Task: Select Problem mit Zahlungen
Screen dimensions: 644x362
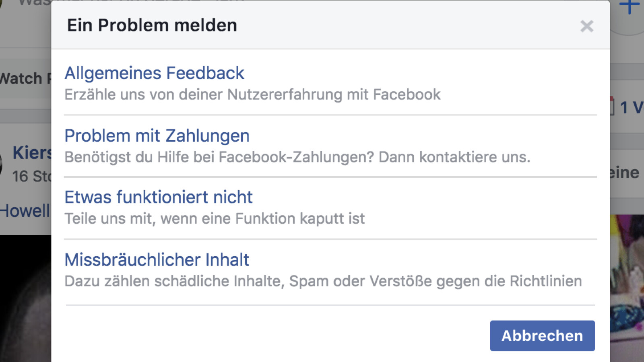Action: click(157, 136)
